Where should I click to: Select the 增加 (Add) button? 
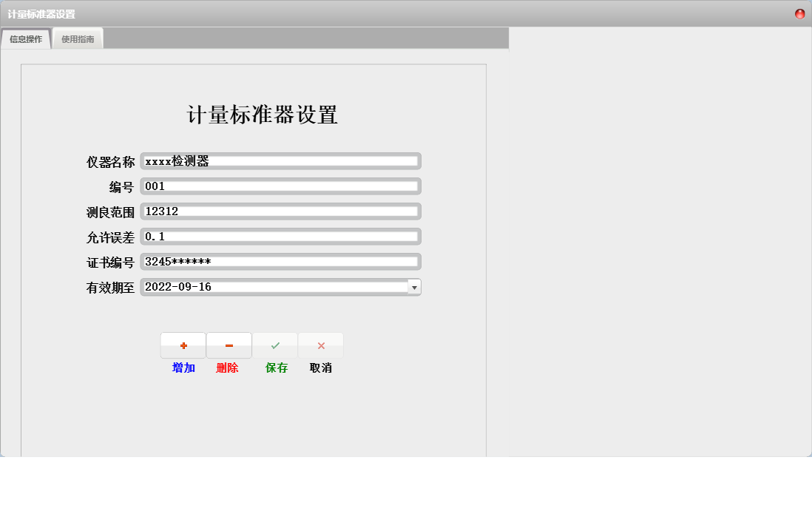tap(183, 368)
